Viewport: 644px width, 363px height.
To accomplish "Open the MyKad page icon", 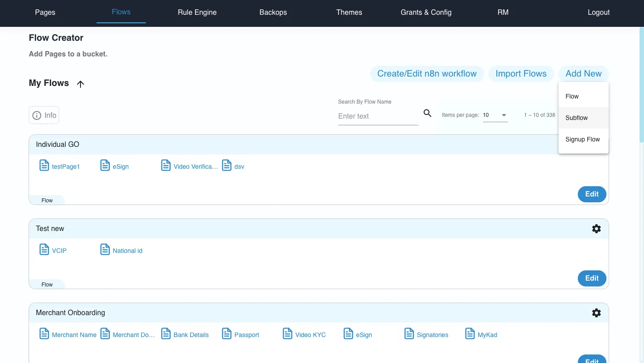I will point(470,334).
